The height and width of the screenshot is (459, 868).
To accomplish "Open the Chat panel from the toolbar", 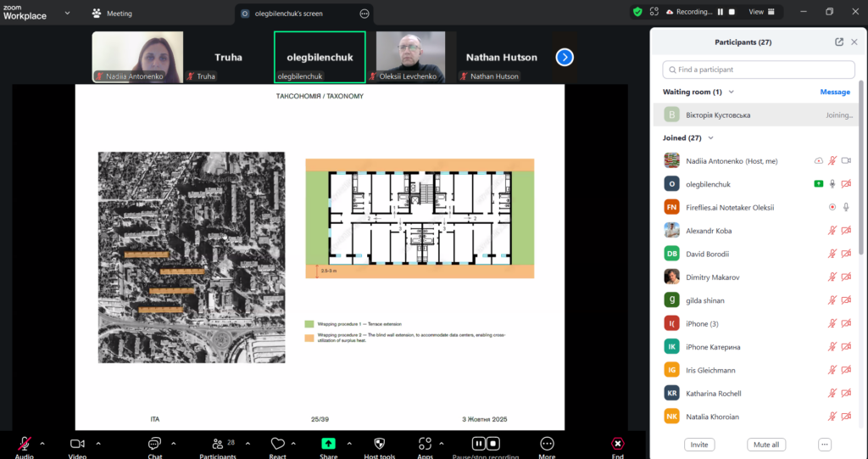I will 154,444.
